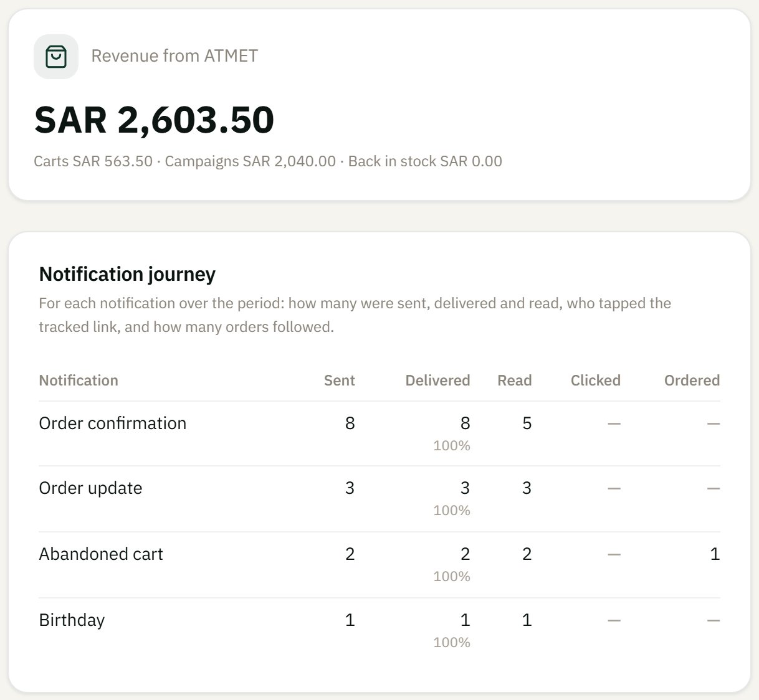759x700 pixels.
Task: Click the SAR 2,603.50 total amount
Action: pyautogui.click(x=154, y=120)
